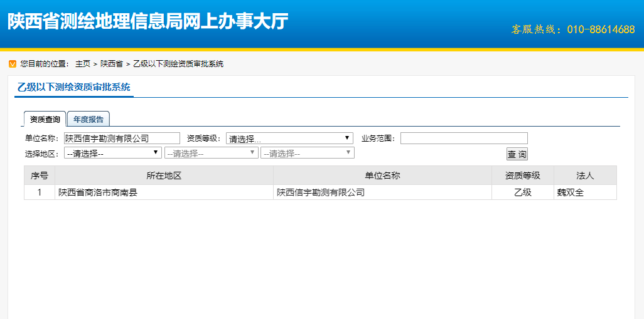Click the 陕西省测绘地理信息局网上办事大厅 site title
Image resolution: width=644 pixels, height=319 pixels.
pos(148,22)
